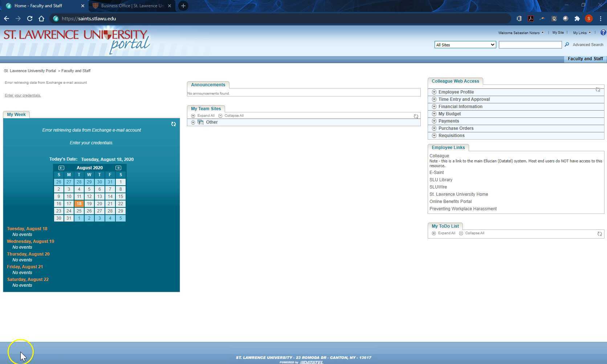The width and height of the screenshot is (607, 364).
Task: Click the Enter your credentials link
Action: tap(23, 95)
